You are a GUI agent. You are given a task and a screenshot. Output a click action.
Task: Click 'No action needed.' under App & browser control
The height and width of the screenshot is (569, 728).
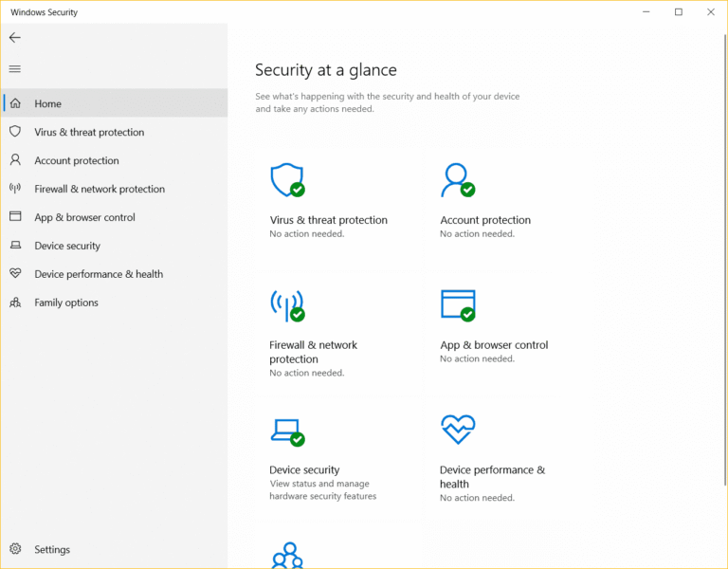click(478, 358)
